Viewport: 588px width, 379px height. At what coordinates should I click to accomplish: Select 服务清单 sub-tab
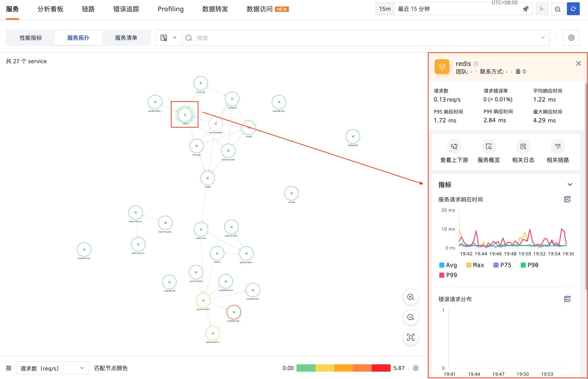tap(126, 38)
